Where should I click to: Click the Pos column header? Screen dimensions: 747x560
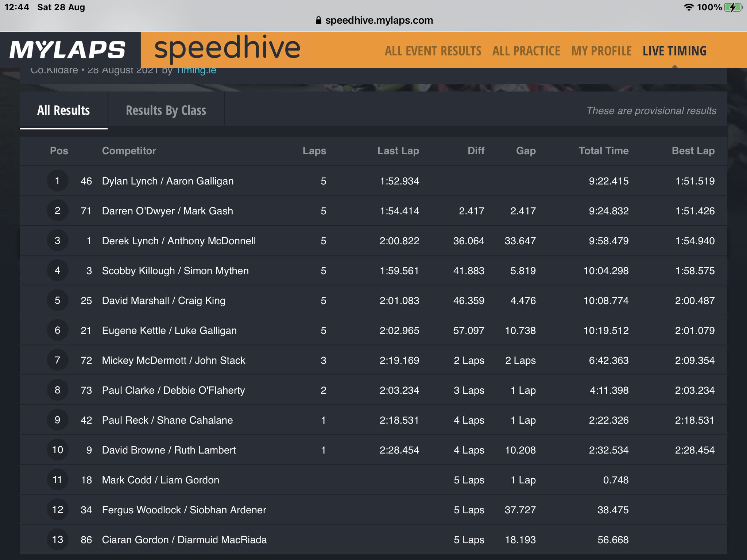[x=59, y=151]
